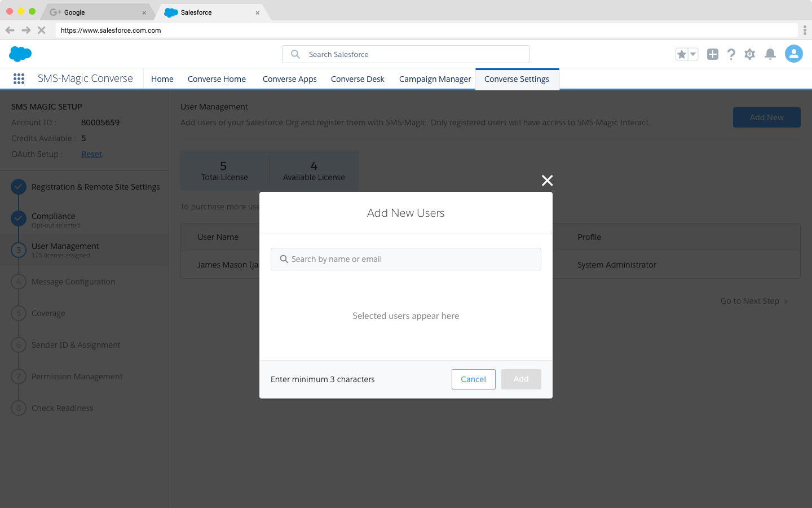Click the Add New Users dialog title
Viewport: 812px width, 508px height.
click(x=406, y=213)
